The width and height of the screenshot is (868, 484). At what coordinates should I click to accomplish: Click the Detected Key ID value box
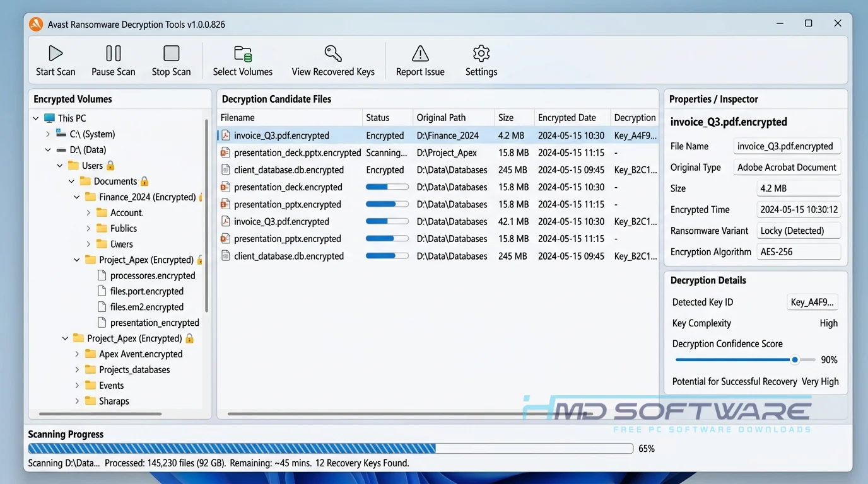click(x=812, y=302)
